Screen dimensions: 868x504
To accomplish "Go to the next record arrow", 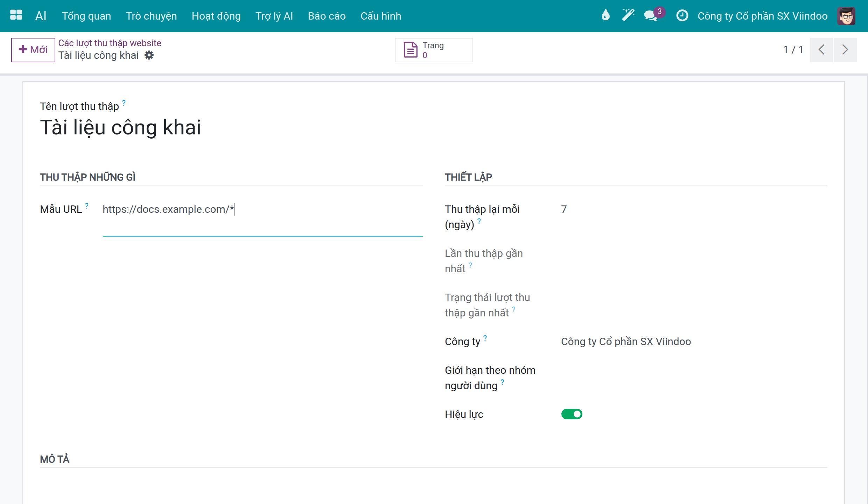I will click(845, 50).
